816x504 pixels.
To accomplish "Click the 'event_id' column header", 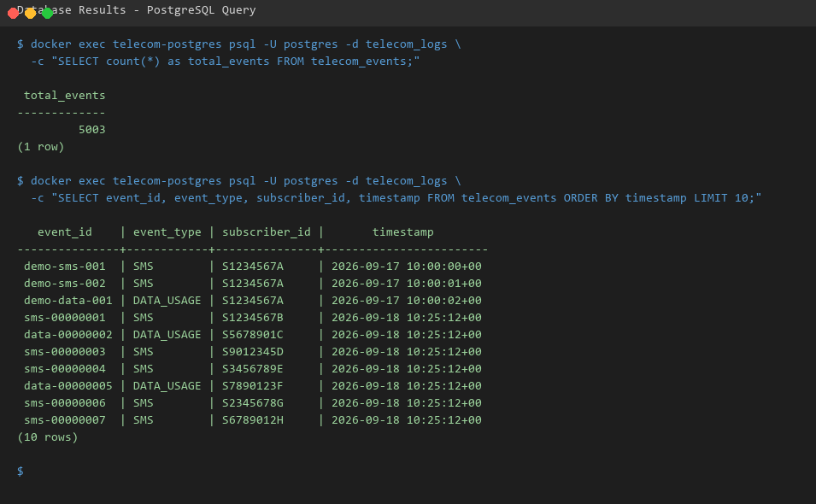I will tap(65, 232).
